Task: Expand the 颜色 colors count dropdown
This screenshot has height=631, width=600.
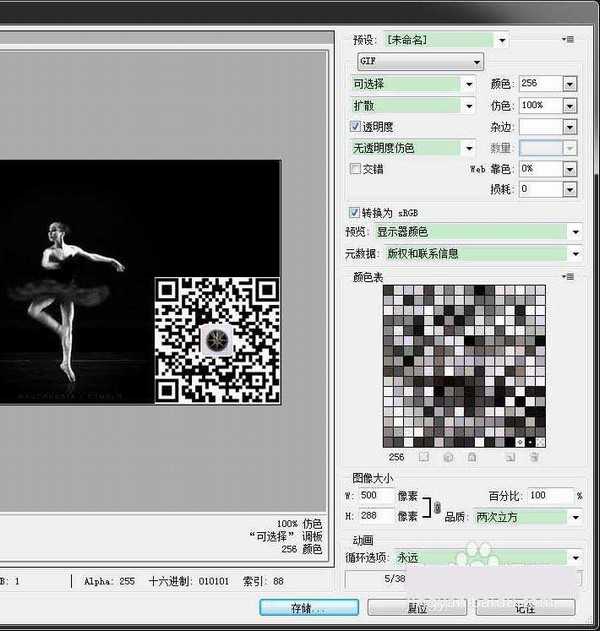Action: tap(569, 84)
